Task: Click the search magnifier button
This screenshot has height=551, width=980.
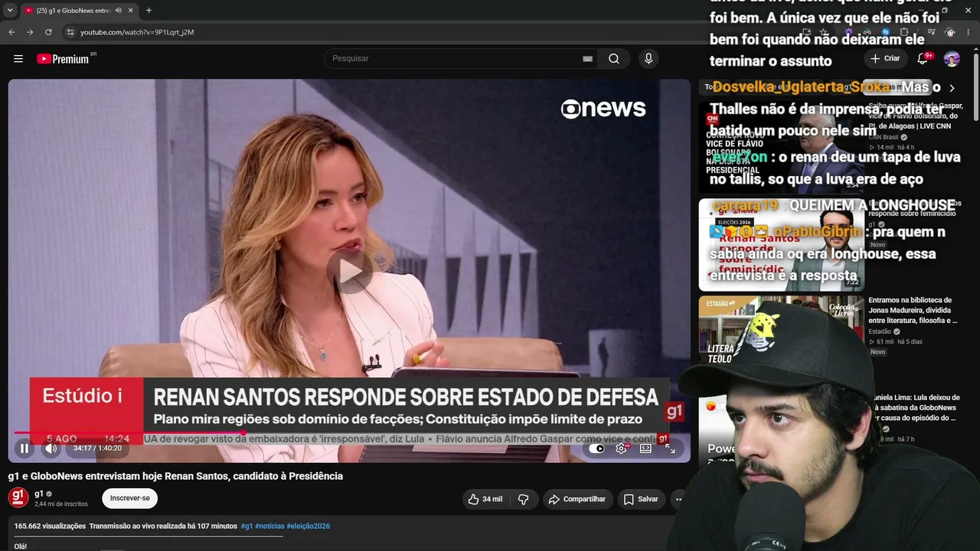Action: point(614,59)
